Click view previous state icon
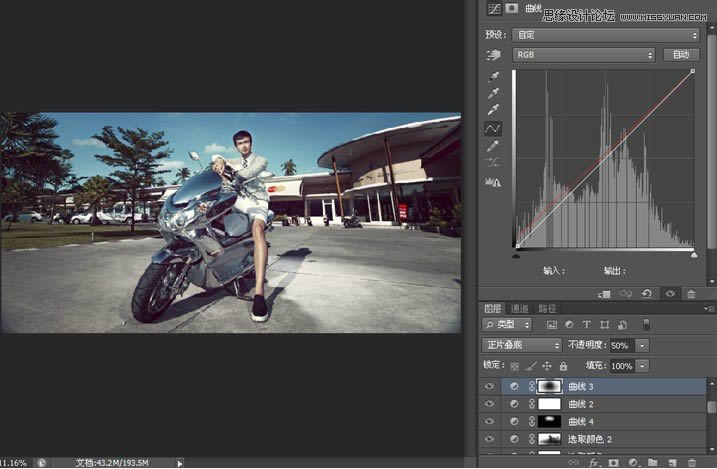This screenshot has height=469, width=717. click(x=625, y=294)
